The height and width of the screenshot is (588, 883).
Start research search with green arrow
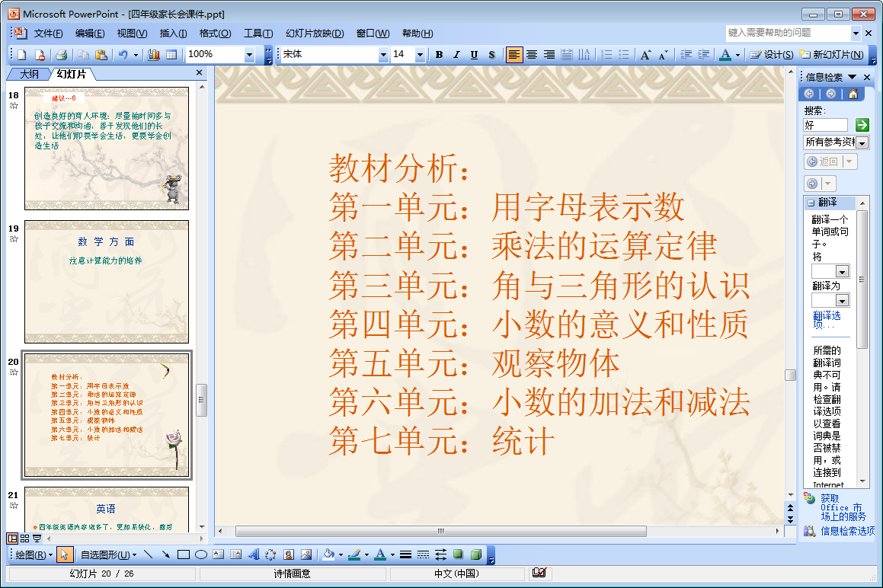click(x=862, y=125)
